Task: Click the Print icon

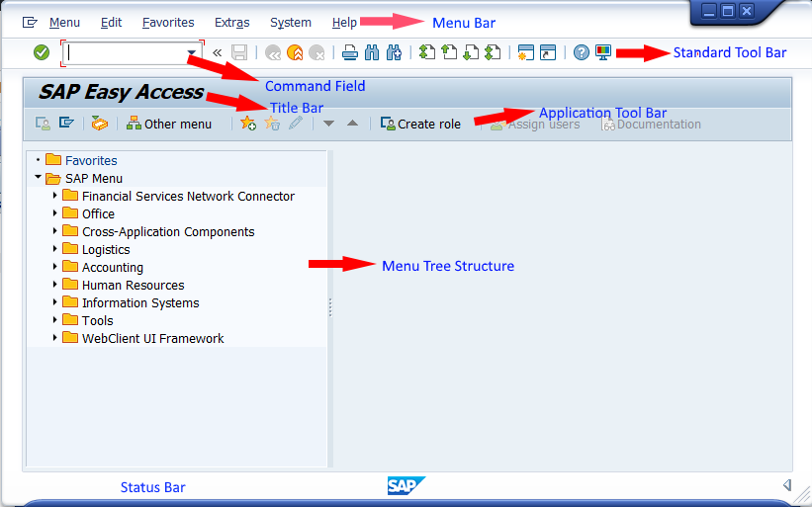Action: tap(350, 52)
